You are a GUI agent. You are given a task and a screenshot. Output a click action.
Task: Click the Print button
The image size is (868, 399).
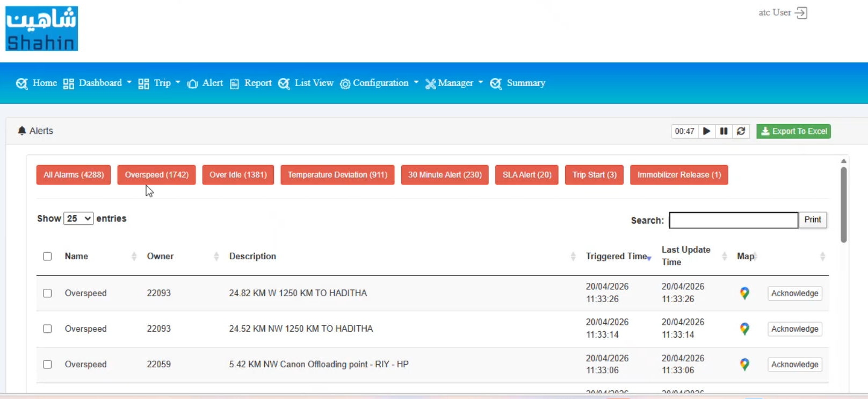click(813, 219)
